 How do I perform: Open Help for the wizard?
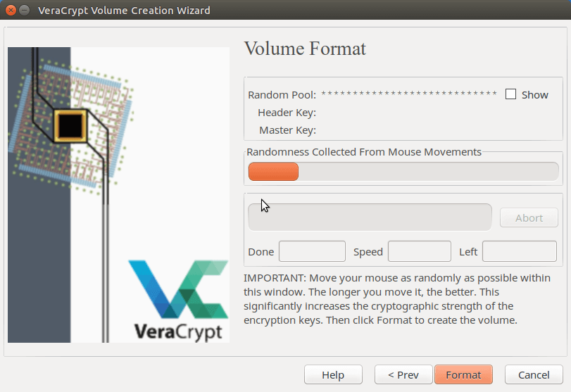(x=333, y=374)
